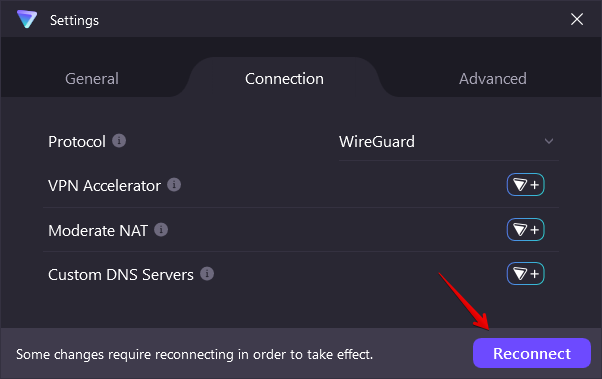Open the Advanced settings tab

pos(493,79)
